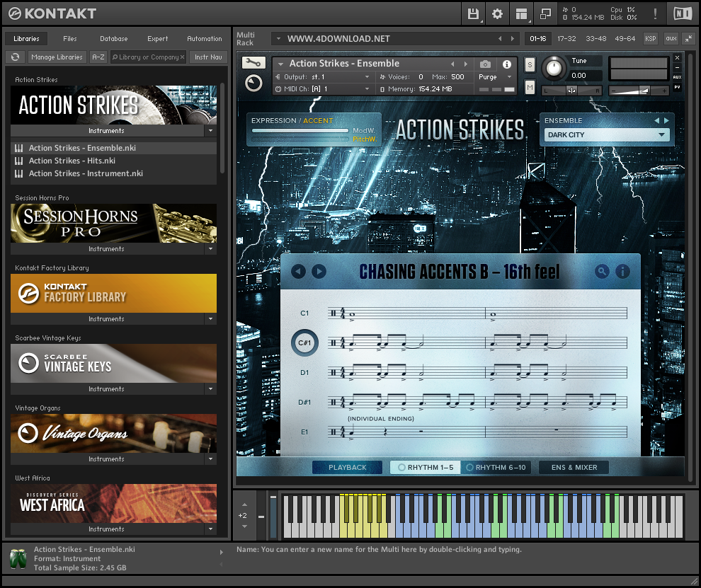
Task: Switch to the Automation tab
Action: pos(205,39)
